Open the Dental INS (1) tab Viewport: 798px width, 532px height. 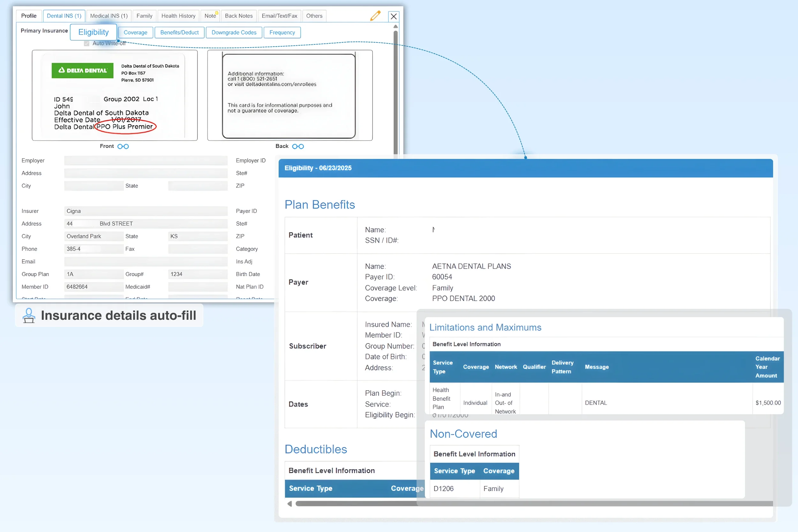coord(64,16)
